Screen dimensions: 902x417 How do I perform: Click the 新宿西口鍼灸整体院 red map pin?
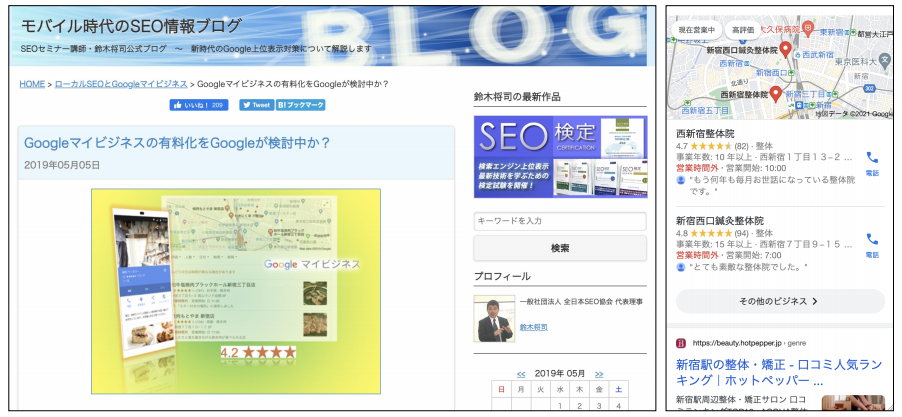785,49
